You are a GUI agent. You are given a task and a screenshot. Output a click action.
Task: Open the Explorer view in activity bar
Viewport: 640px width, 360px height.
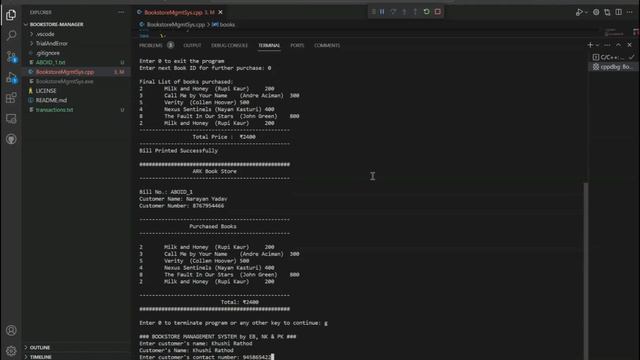point(11,15)
